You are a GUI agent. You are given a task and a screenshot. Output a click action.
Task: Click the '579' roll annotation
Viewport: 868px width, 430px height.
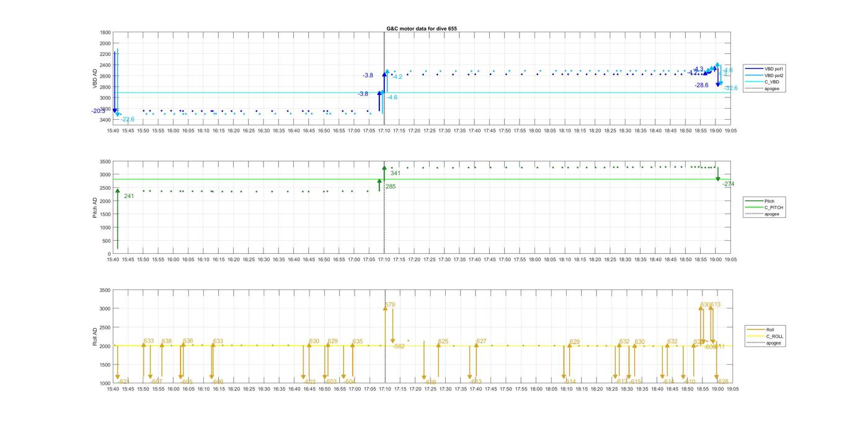tap(390, 305)
